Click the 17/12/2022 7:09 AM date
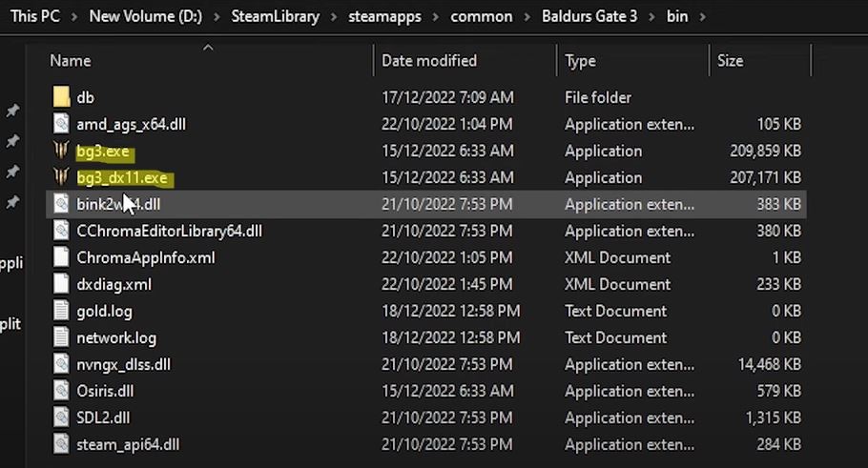This screenshot has width=868, height=468. coord(447,97)
